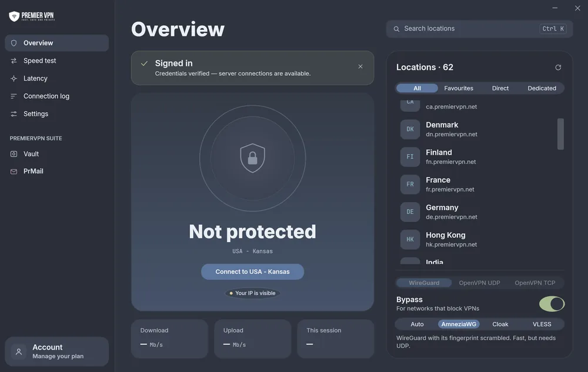The width and height of the screenshot is (588, 372).
Task: Click the This session card
Action: click(x=336, y=339)
